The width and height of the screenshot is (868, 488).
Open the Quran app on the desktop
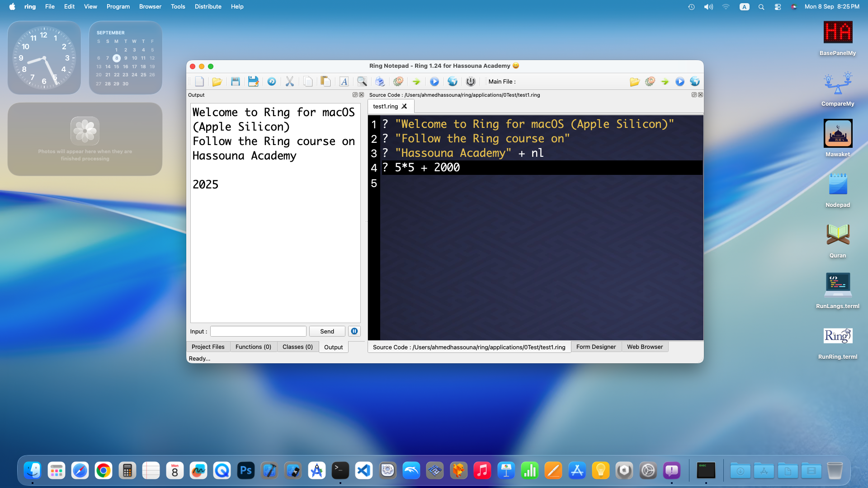point(838,235)
